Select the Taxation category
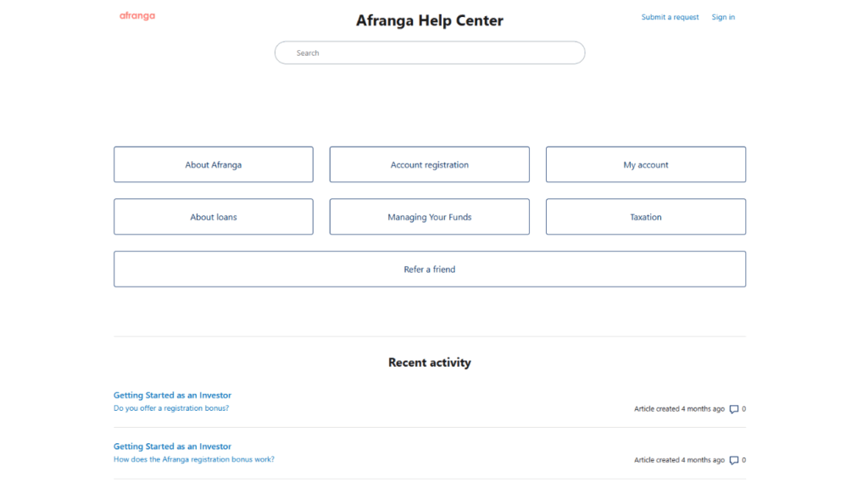 (x=646, y=217)
